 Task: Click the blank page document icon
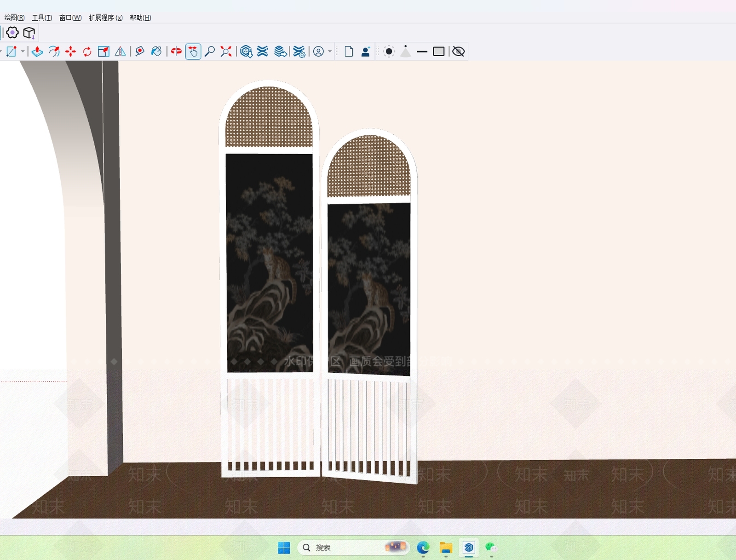[349, 52]
